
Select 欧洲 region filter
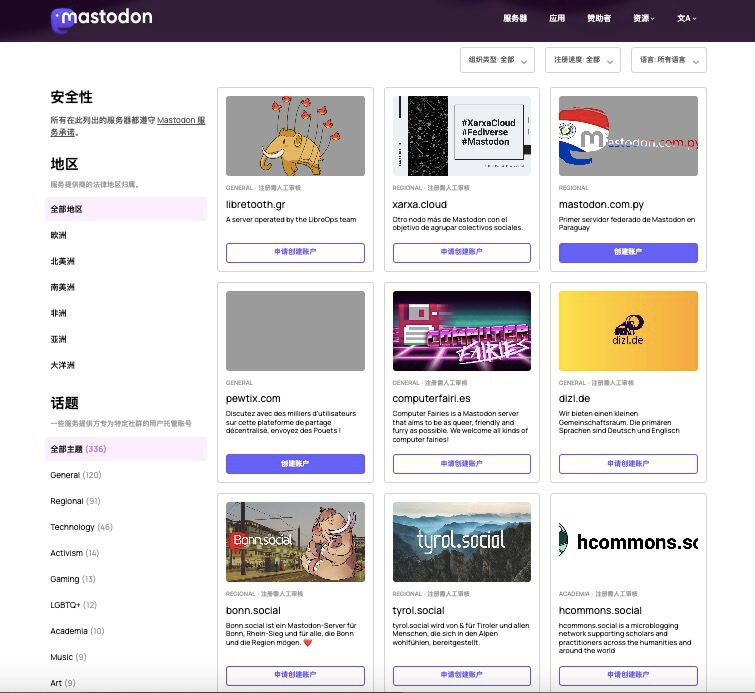126,235
